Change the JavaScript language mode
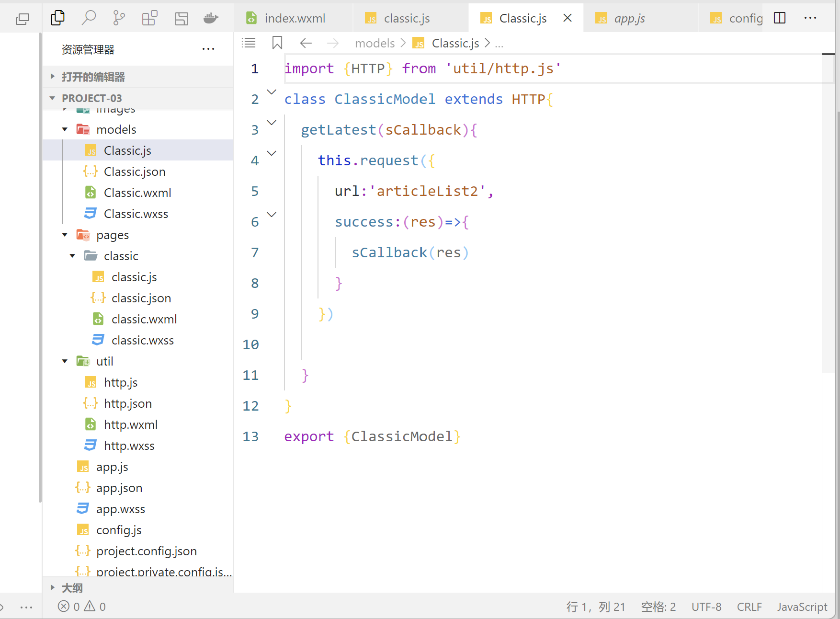Screen dimensions: 840x619 (x=802, y=607)
